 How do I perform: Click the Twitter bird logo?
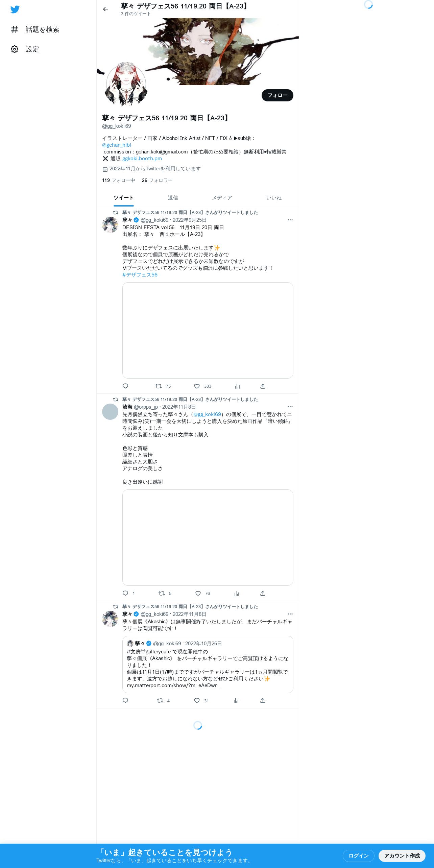point(15,9)
